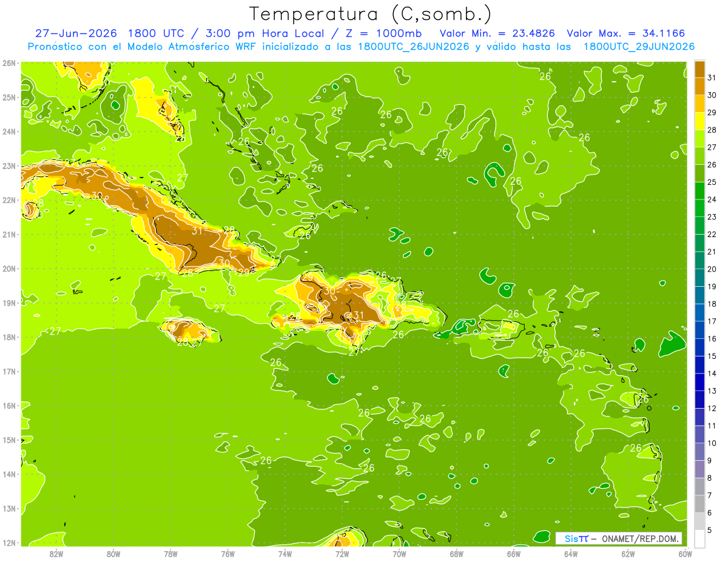The height and width of the screenshot is (562, 728).
Task: Click the "62W" longitude axis label
Action: (x=628, y=554)
